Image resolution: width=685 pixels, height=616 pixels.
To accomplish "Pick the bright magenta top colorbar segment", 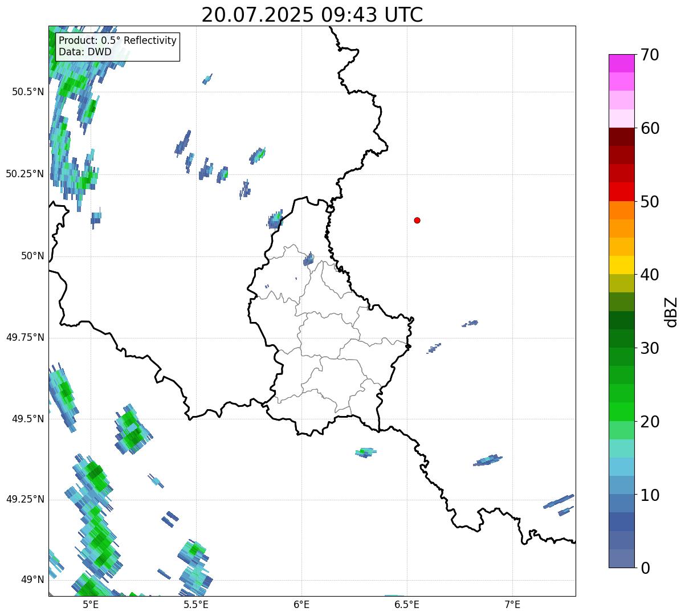I will (621, 63).
